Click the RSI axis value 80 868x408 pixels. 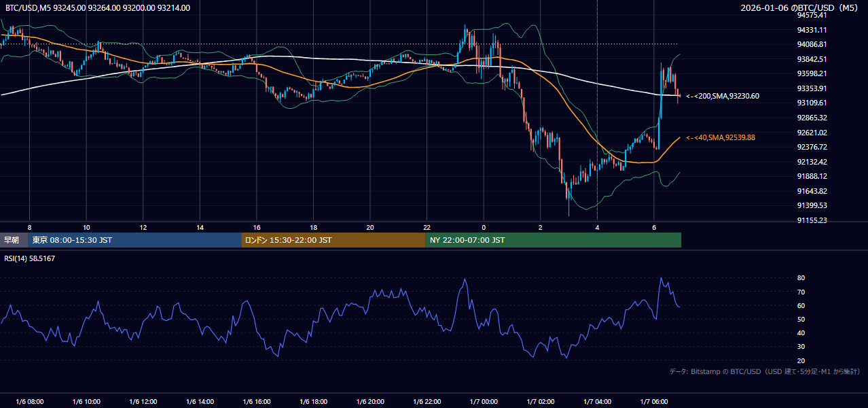coord(801,278)
